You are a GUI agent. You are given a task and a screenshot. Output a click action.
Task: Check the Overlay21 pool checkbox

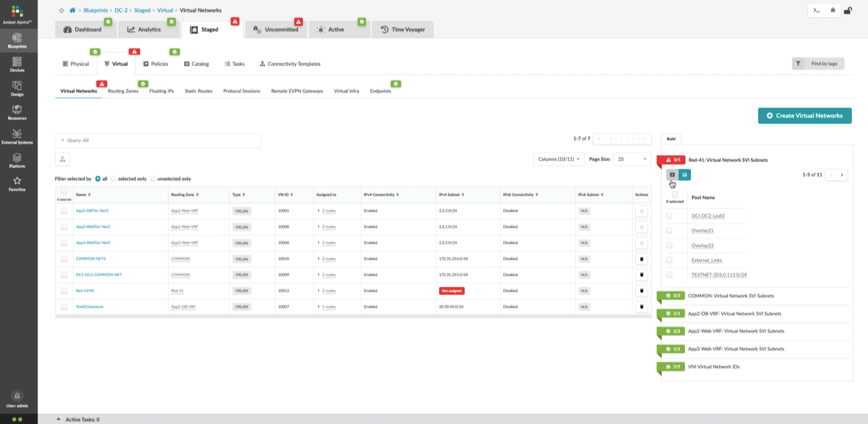click(x=669, y=231)
